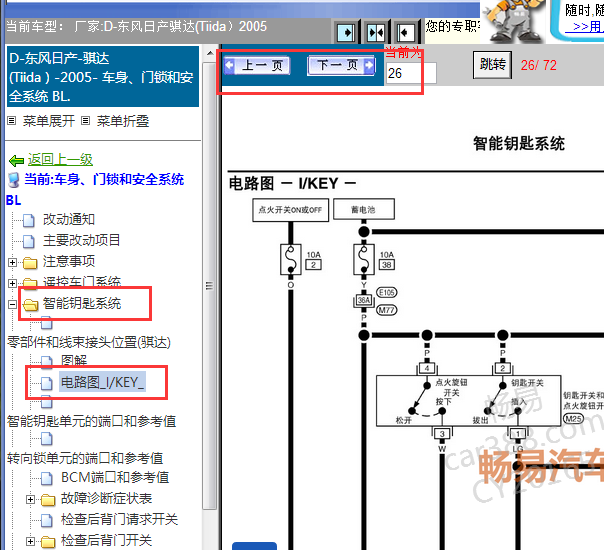Image resolution: width=604 pixels, height=550 pixels.
Task: Click the 跳转 jump button
Action: [492, 65]
